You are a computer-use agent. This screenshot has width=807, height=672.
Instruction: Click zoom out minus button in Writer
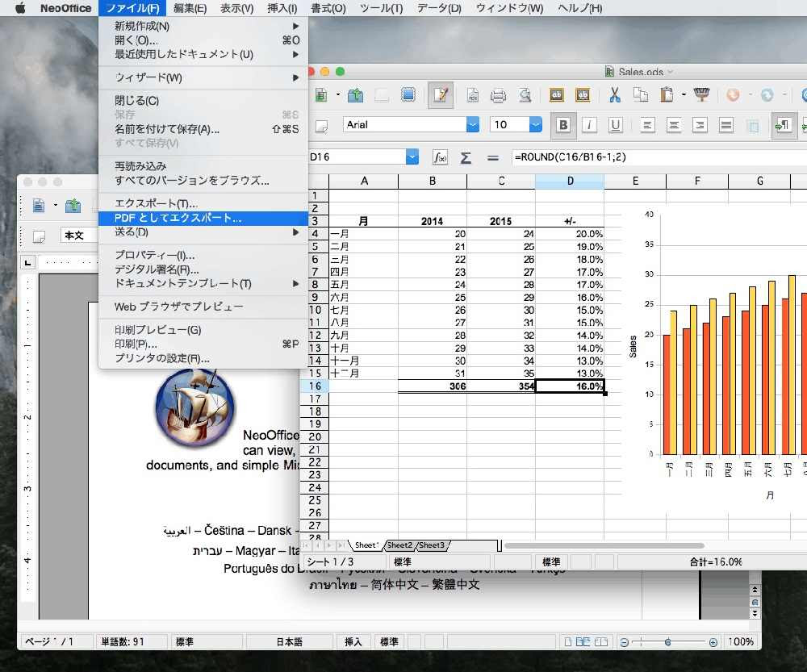pos(625,642)
